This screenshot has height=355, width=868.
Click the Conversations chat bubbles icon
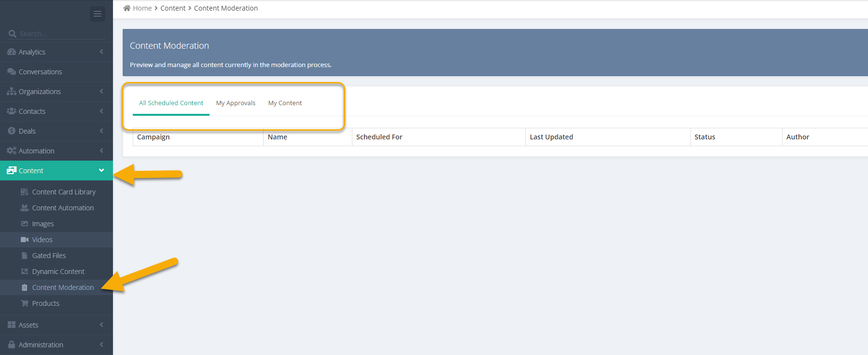pos(12,71)
